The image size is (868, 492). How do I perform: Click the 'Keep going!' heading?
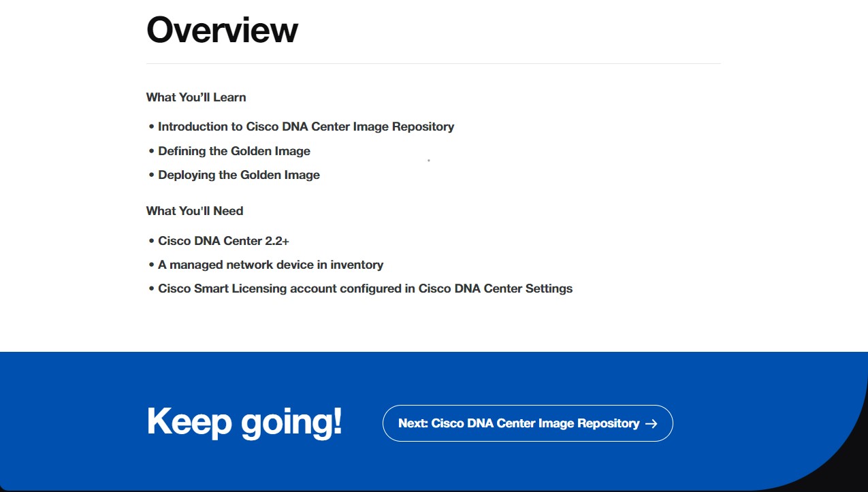pyautogui.click(x=244, y=421)
